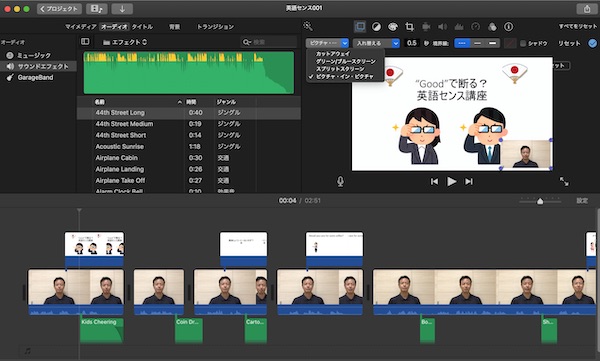Switch to the トランジション tab
Viewport: 600px width, 361px height.
(215, 26)
